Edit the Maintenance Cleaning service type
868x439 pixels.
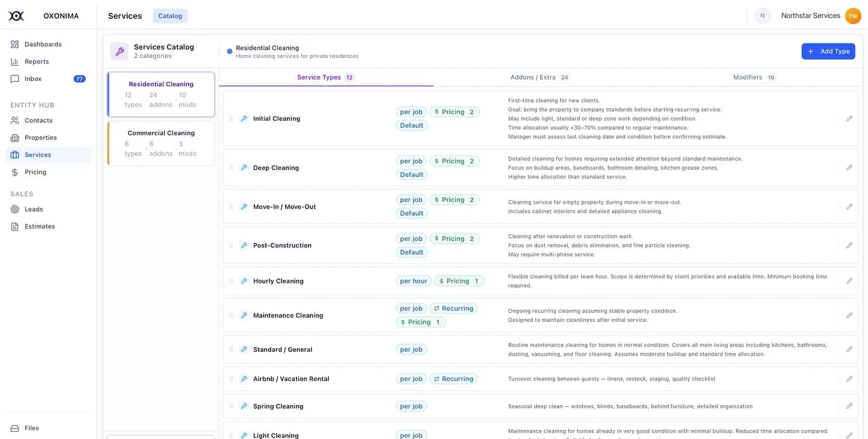click(x=849, y=315)
